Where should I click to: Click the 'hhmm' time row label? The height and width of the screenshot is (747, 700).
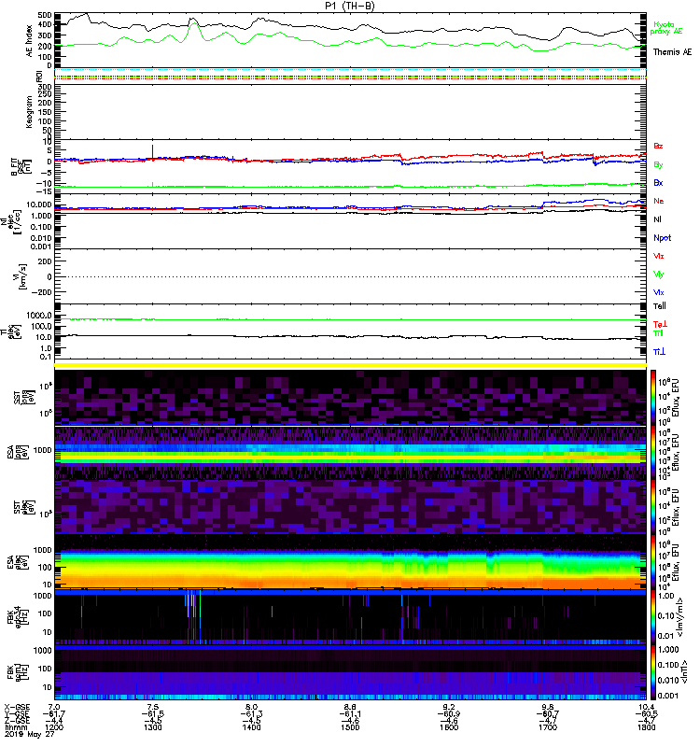(x=16, y=727)
